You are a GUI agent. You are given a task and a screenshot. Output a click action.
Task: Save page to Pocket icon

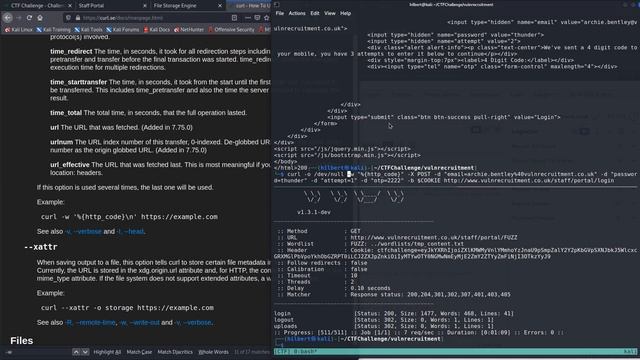[x=257, y=18]
